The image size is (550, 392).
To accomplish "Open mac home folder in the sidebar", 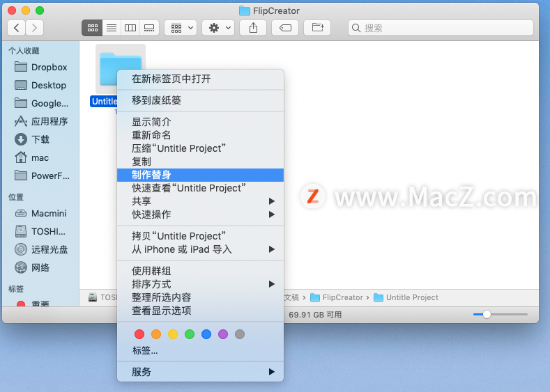I will 41,157.
